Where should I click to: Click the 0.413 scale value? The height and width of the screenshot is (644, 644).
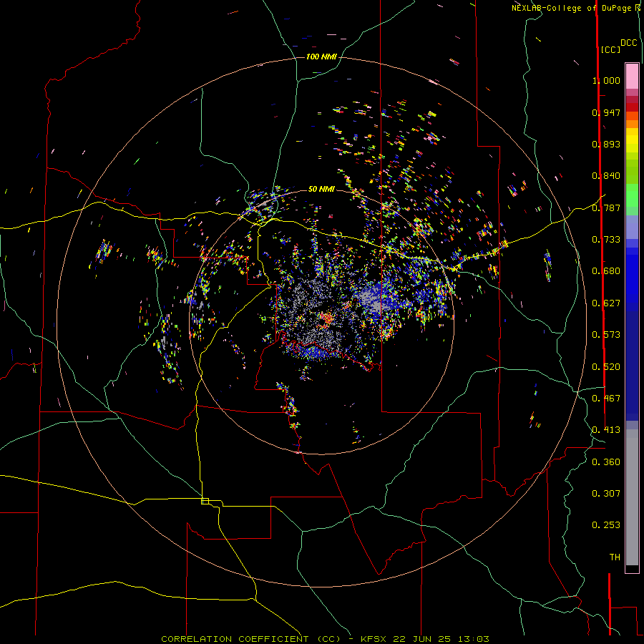pyautogui.click(x=606, y=430)
